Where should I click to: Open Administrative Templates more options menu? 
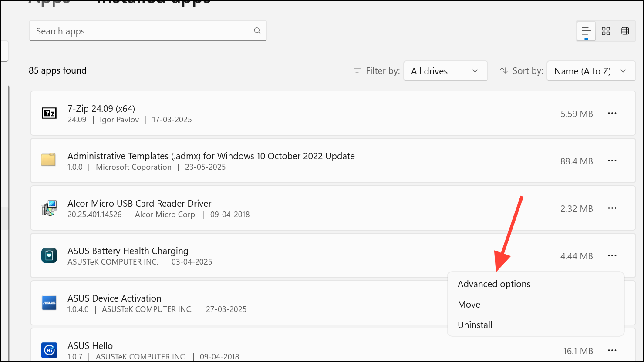point(612,161)
